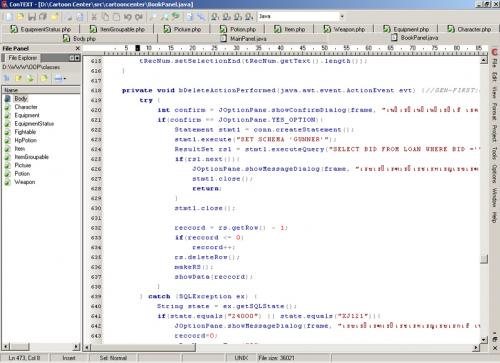
Task: Click the Redo toolbar icon
Action: 139,17
